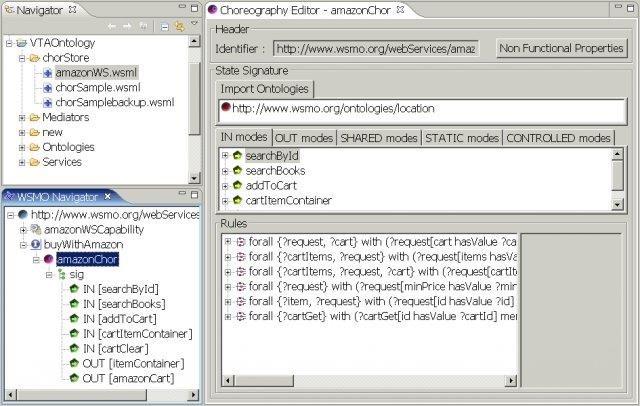The height and width of the screenshot is (406, 640).
Task: Click the amazonWS.wsml file icon
Action: 47,73
